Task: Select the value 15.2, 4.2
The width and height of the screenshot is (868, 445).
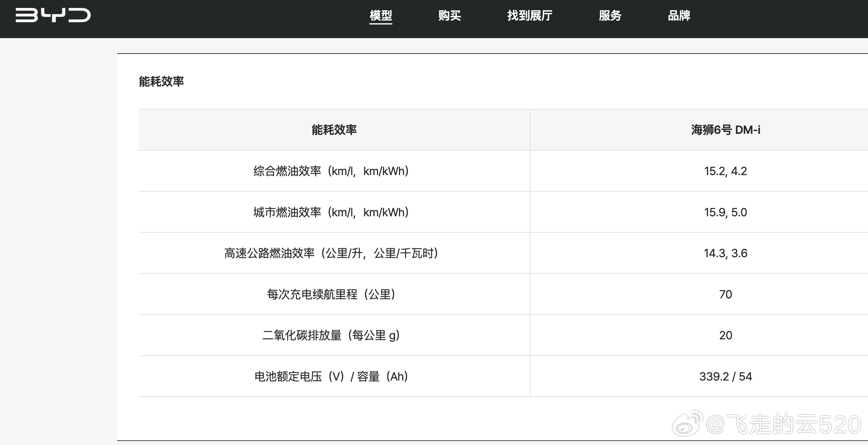Action: tap(726, 171)
